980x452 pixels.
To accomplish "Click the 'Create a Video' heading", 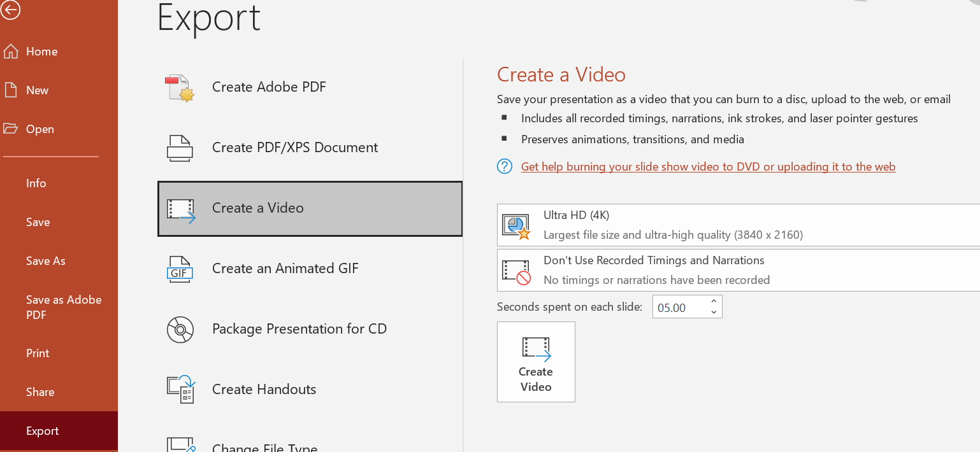I will pos(561,74).
